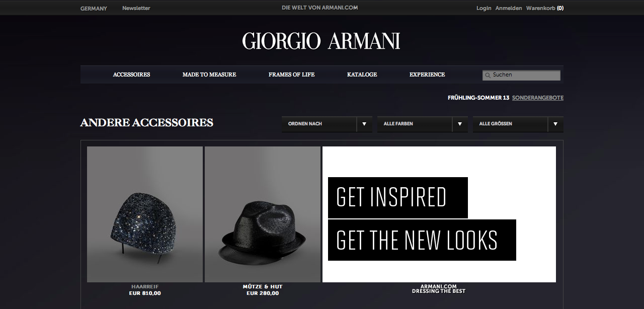Change country via the Germany link

pos(94,8)
